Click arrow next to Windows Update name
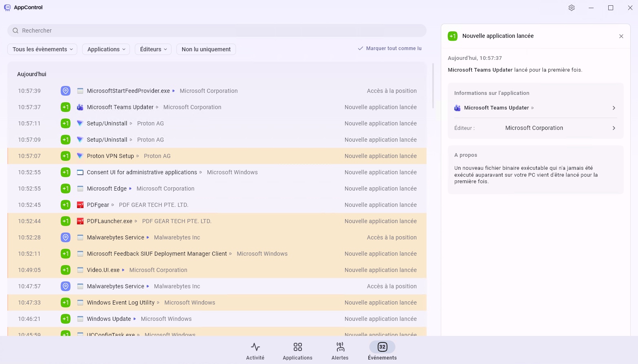638x364 pixels. coord(134,319)
